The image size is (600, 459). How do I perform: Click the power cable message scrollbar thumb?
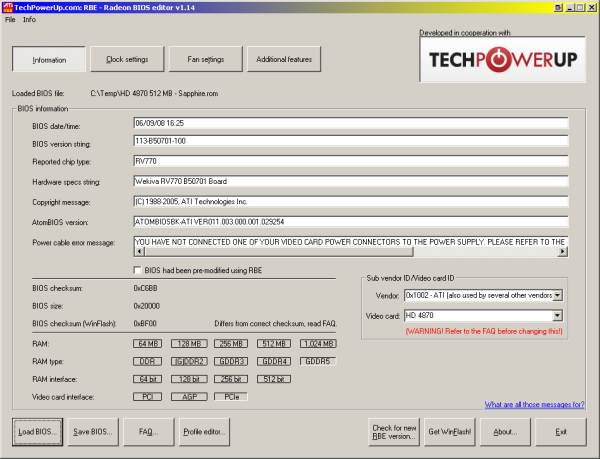tap(279, 251)
